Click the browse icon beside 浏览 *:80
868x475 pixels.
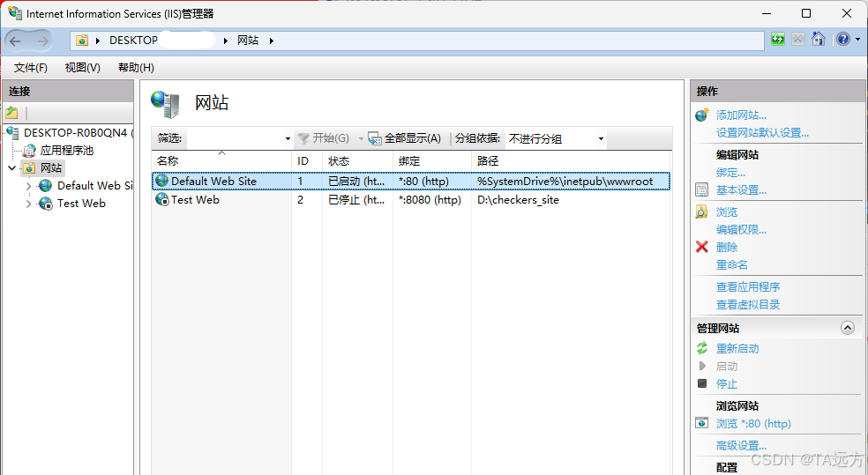point(702,423)
